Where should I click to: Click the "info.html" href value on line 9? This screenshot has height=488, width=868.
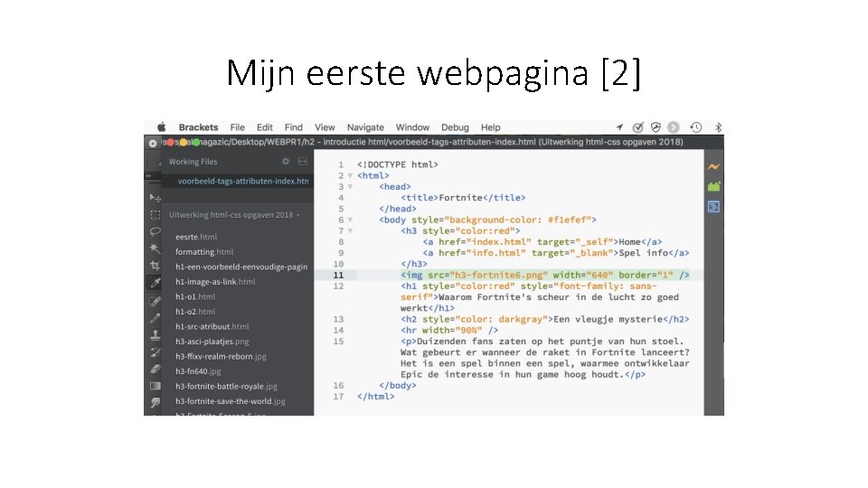click(x=496, y=253)
